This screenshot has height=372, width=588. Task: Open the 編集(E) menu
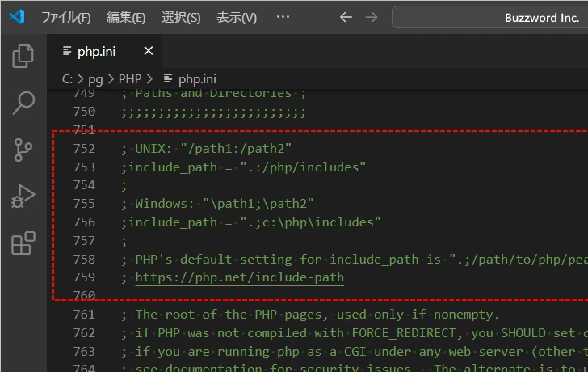[126, 17]
